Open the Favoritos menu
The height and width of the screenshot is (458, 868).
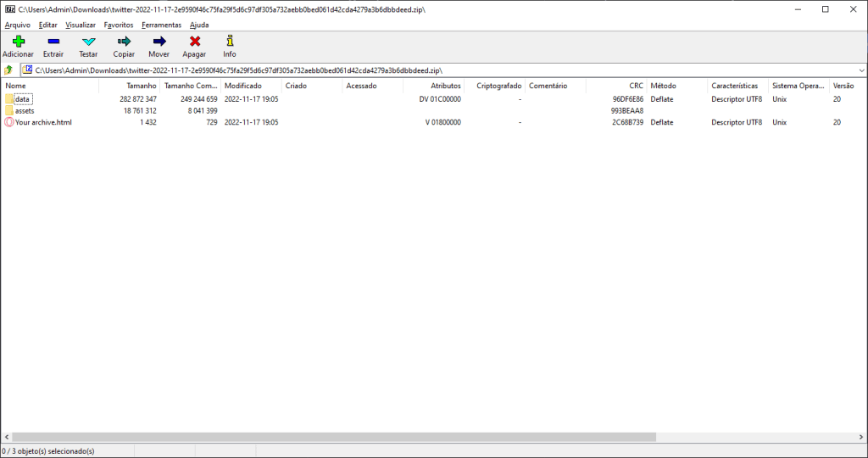click(119, 25)
